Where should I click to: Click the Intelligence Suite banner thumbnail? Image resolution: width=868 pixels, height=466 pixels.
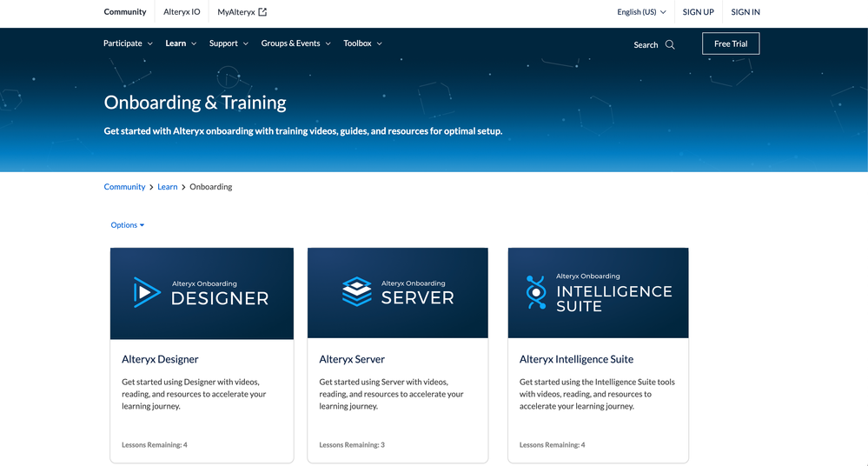point(599,293)
